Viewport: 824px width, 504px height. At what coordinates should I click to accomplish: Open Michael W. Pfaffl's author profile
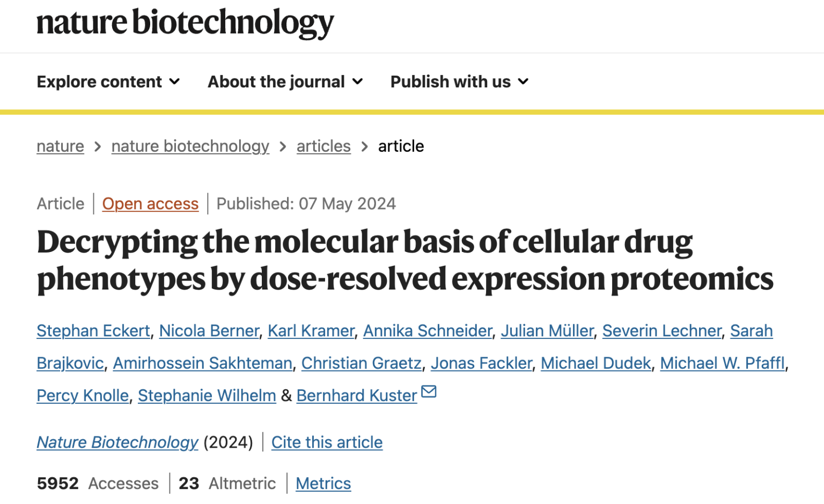coord(723,363)
